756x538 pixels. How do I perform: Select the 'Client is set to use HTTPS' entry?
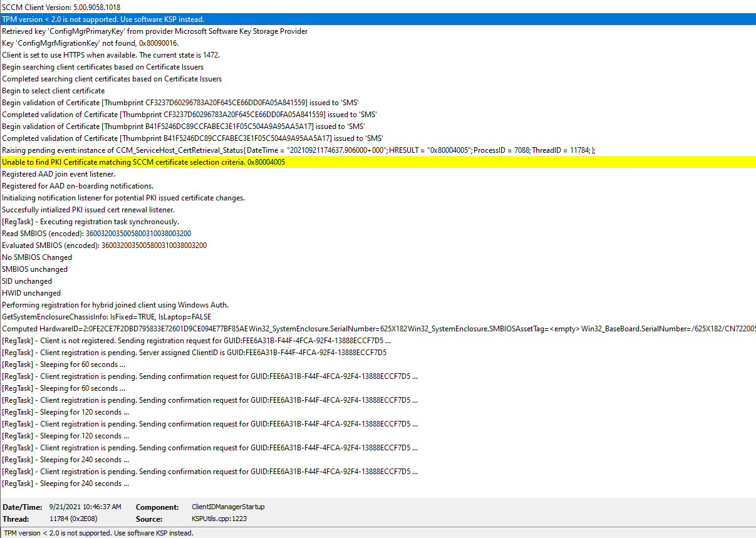[111, 55]
